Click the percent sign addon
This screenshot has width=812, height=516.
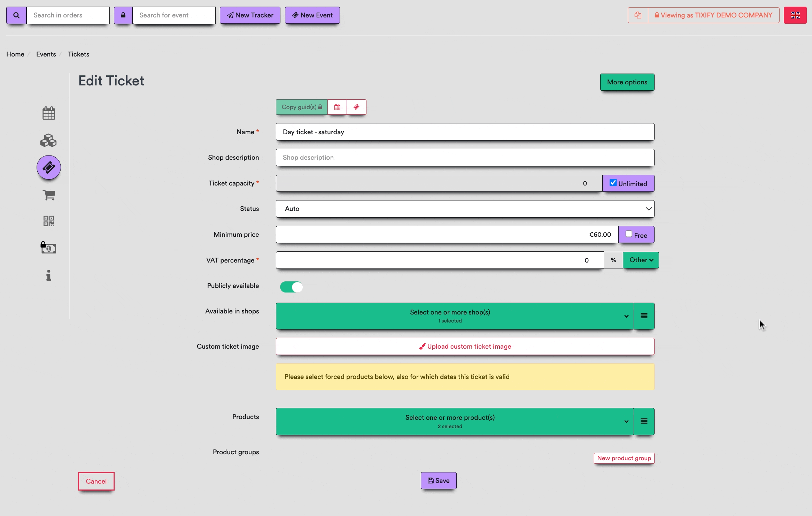613,260
